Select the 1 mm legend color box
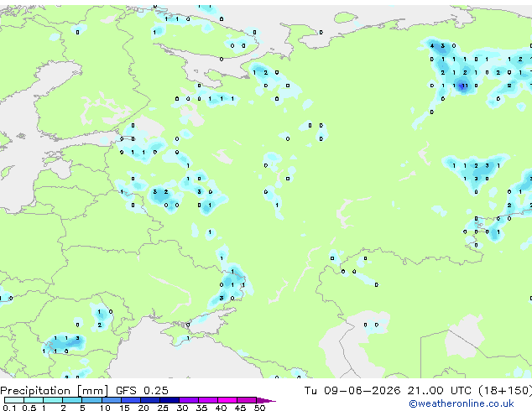This screenshot has width=532, height=411. click(x=53, y=400)
